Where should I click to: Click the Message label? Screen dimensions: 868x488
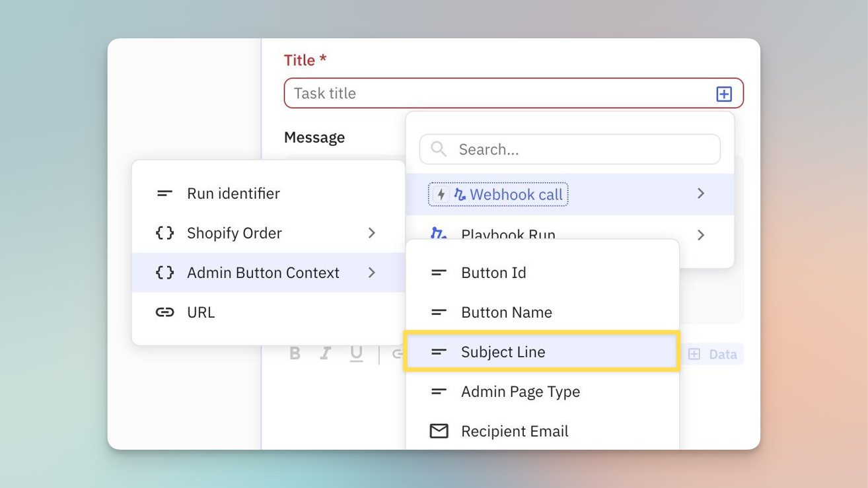pos(314,137)
